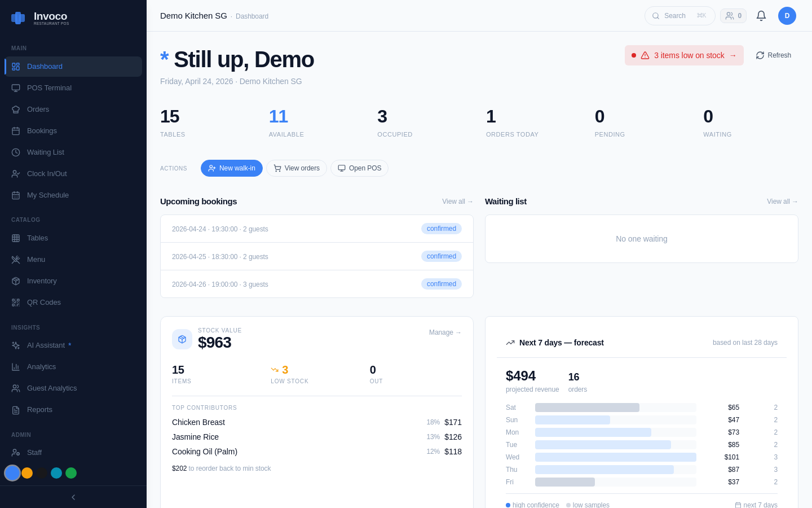The height and width of the screenshot is (508, 812).
Task: Open Reports from the sidebar
Action: pyautogui.click(x=38, y=409)
